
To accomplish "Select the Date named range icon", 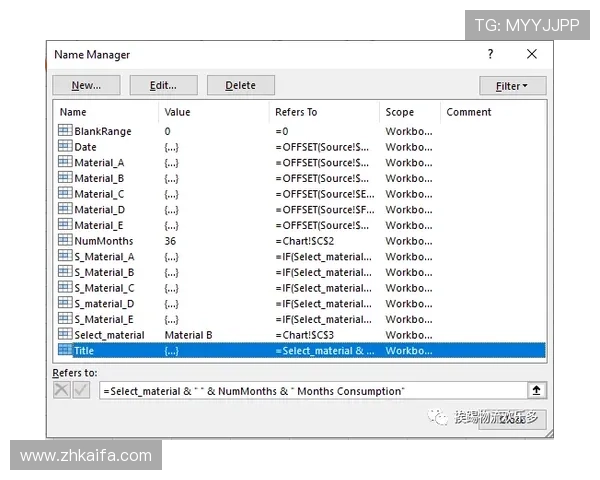I will [65, 147].
